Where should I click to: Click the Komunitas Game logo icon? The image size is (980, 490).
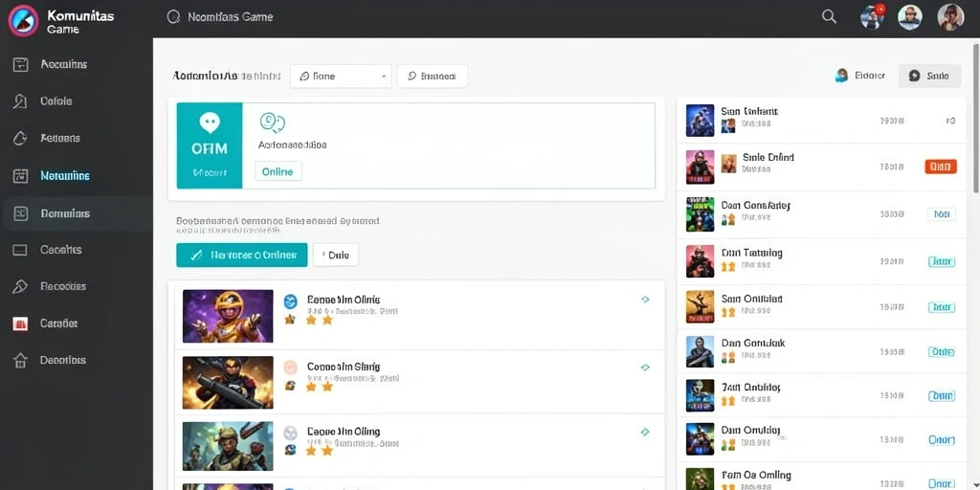[x=24, y=19]
